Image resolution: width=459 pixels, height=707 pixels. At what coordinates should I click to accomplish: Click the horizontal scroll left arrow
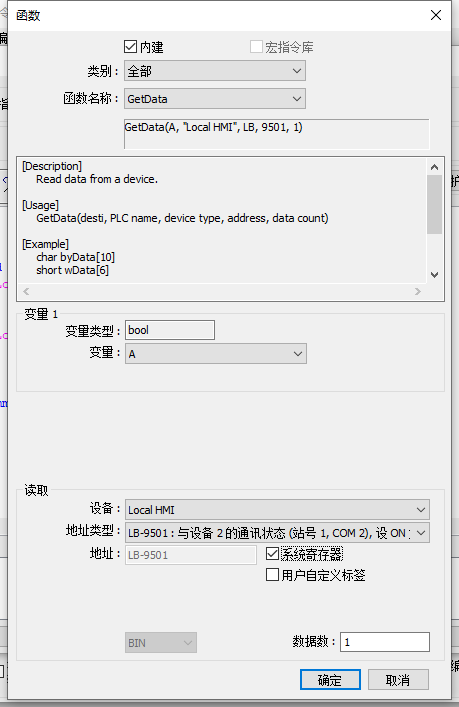[x=26, y=291]
